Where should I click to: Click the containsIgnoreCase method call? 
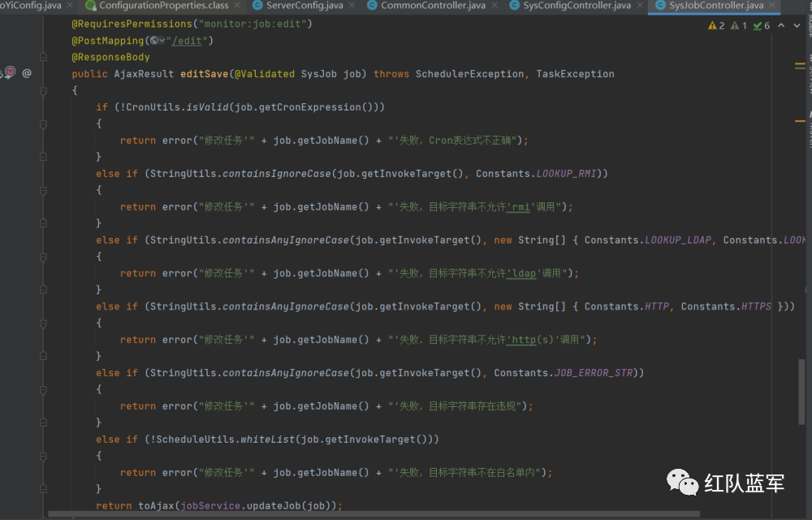[277, 174]
